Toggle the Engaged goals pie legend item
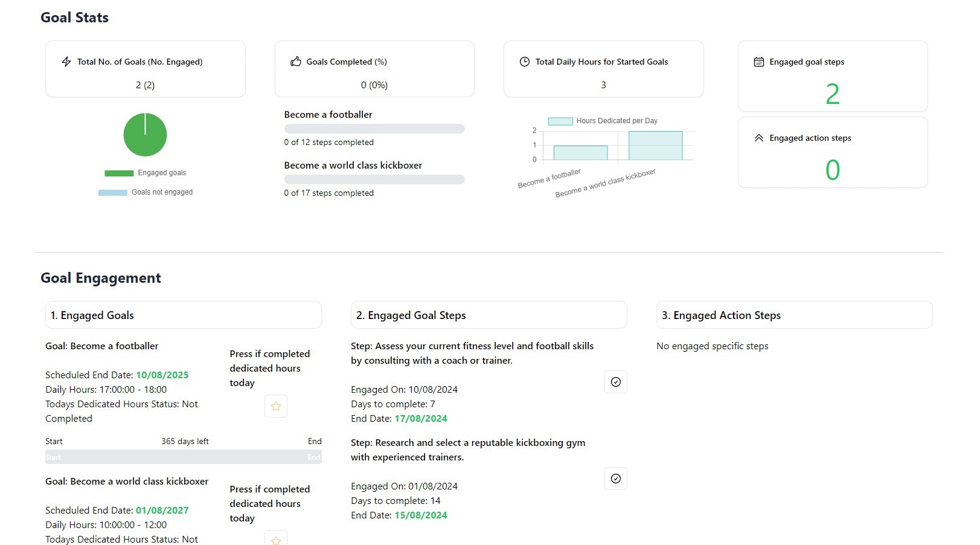 (x=145, y=173)
